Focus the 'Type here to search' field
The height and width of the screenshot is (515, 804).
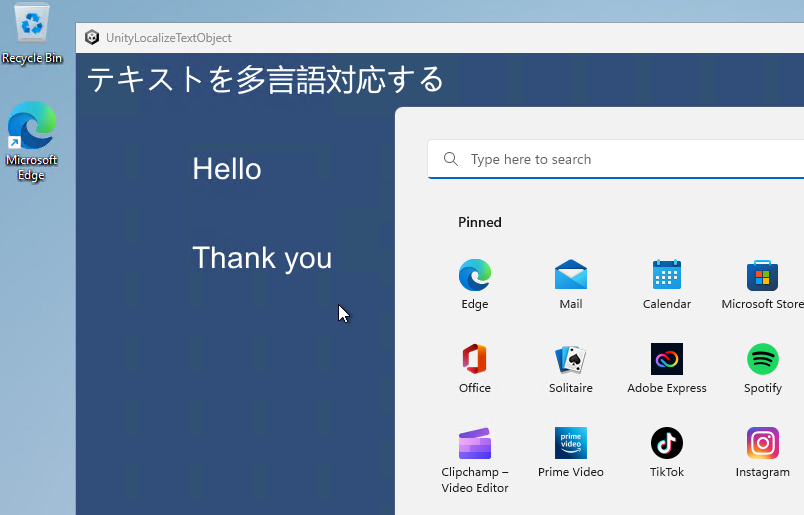click(615, 159)
